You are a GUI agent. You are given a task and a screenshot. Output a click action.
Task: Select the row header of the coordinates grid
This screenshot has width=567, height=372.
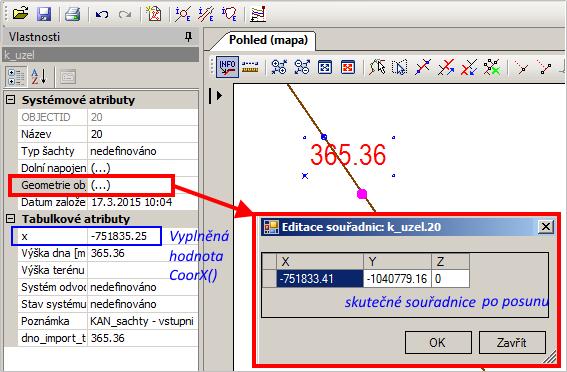[269, 279]
